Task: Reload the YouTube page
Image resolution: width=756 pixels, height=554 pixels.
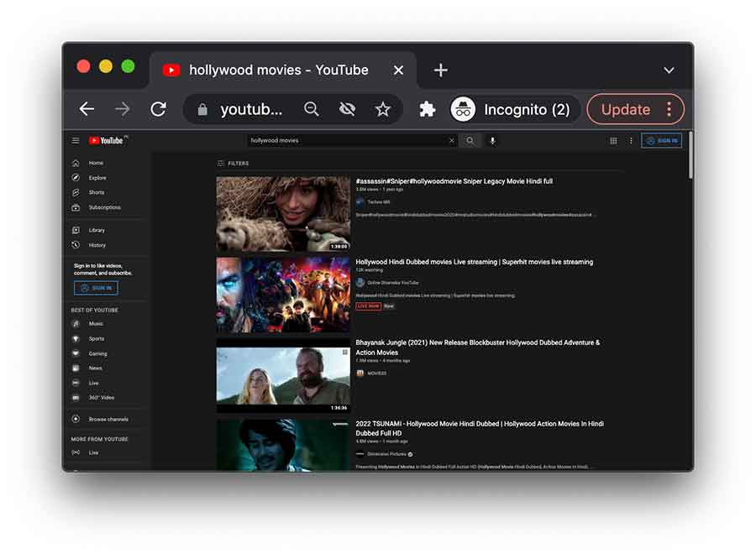Action: [158, 109]
